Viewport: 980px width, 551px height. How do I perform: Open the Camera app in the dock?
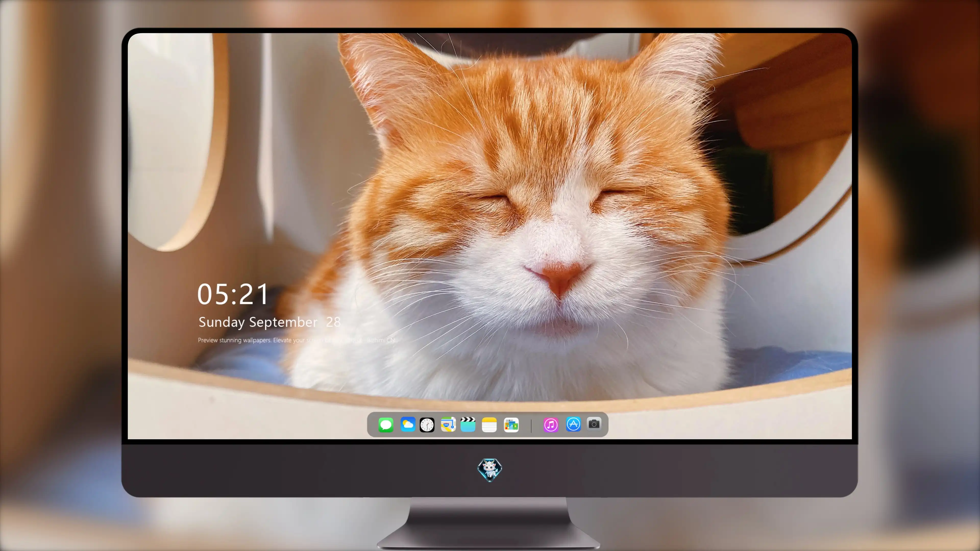pos(594,424)
